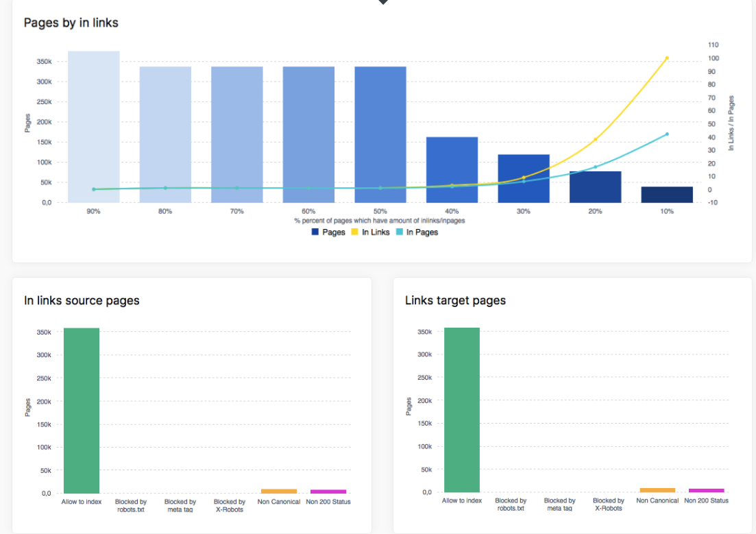Image resolution: width=756 pixels, height=534 pixels.
Task: Click the dark blue Pages legend square
Action: coord(315,232)
